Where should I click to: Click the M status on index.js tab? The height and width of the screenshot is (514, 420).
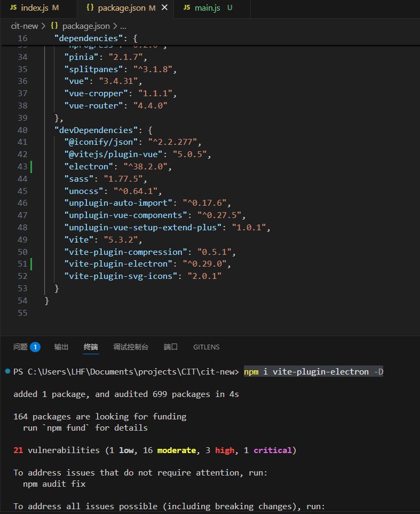[56, 8]
